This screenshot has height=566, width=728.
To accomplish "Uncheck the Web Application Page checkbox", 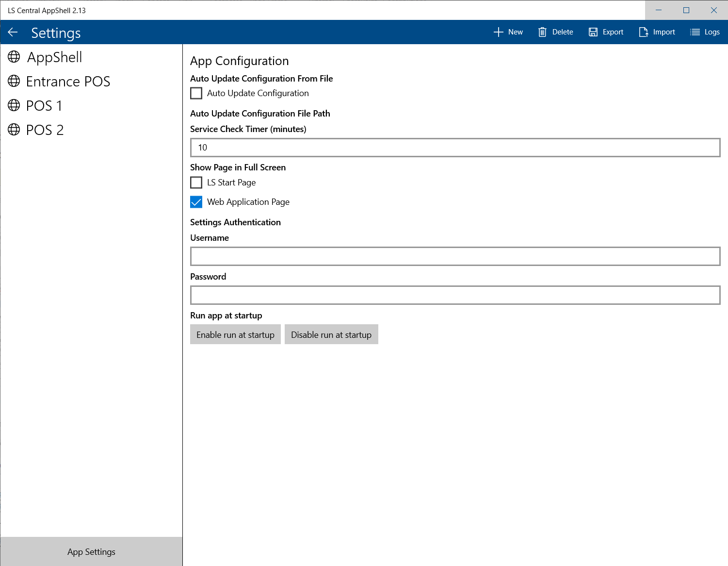I will point(196,202).
